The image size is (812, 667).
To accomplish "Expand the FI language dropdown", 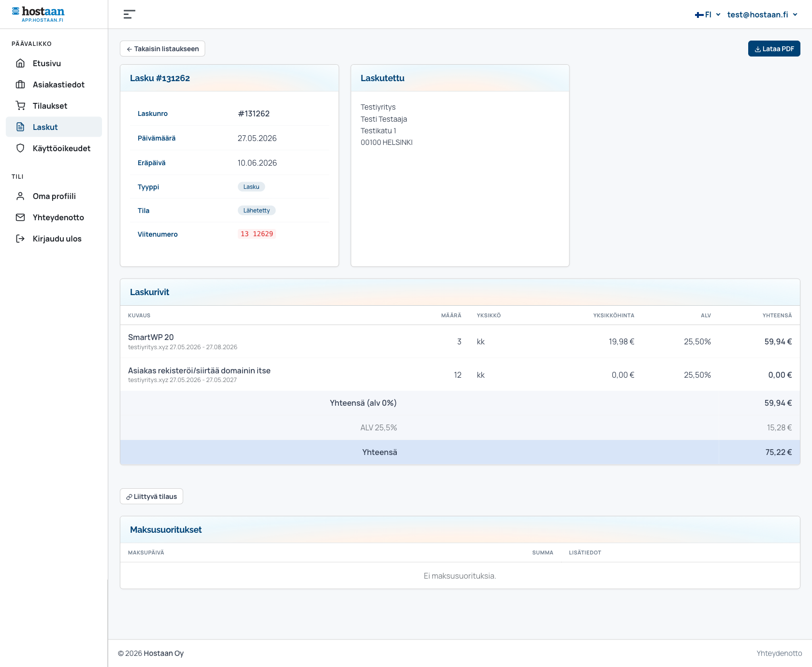I will click(x=708, y=14).
